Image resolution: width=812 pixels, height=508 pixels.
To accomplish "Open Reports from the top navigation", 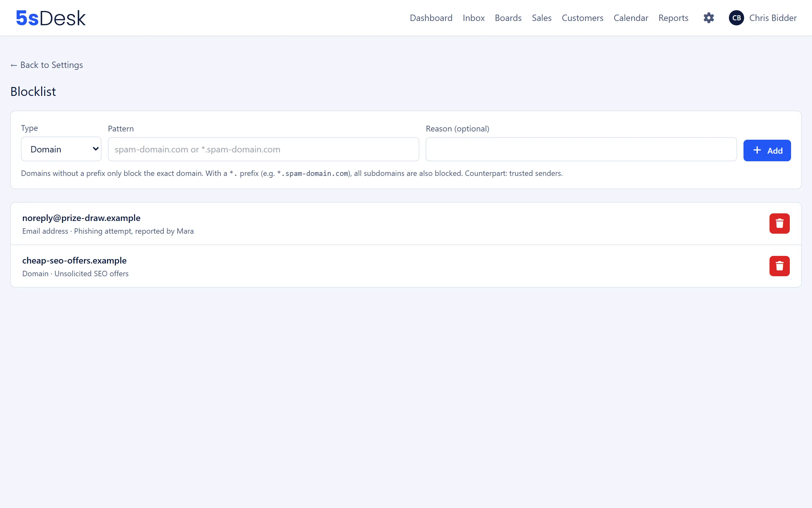I will (673, 18).
